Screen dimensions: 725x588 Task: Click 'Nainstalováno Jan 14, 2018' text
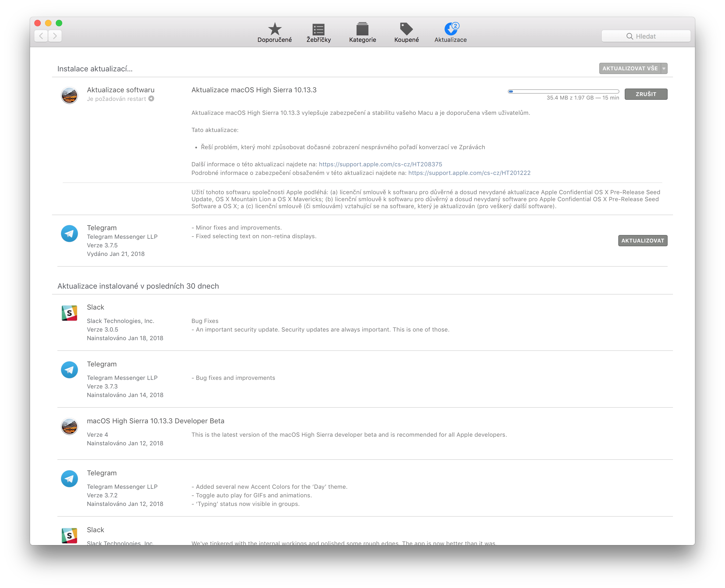(x=125, y=395)
